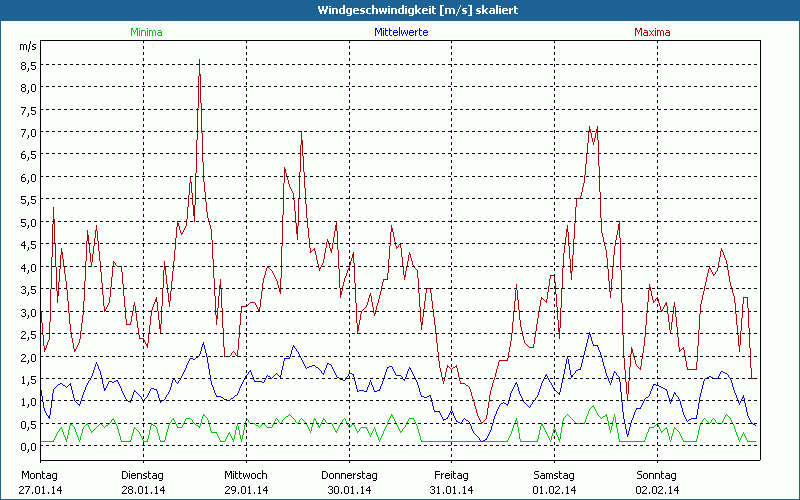
Task: Click the green Minima legend label
Action: tap(145, 32)
